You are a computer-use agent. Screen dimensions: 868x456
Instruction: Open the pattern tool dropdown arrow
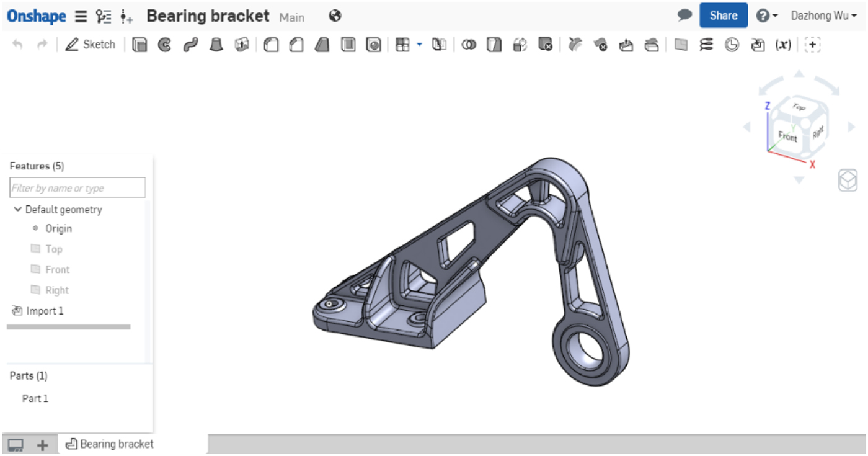tap(420, 45)
